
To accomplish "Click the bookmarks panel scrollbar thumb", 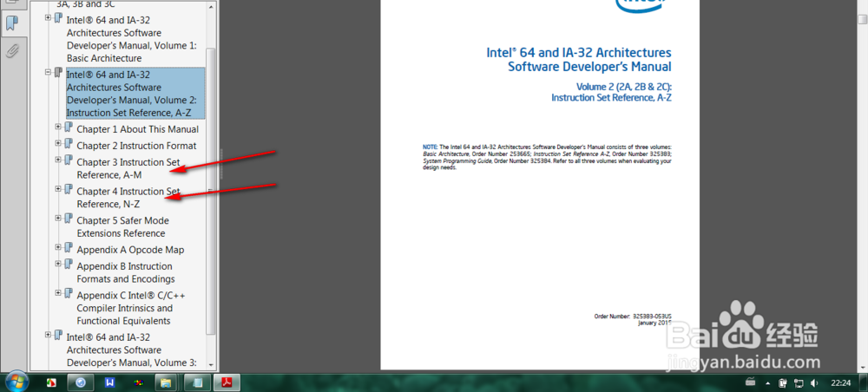I will [x=211, y=191].
